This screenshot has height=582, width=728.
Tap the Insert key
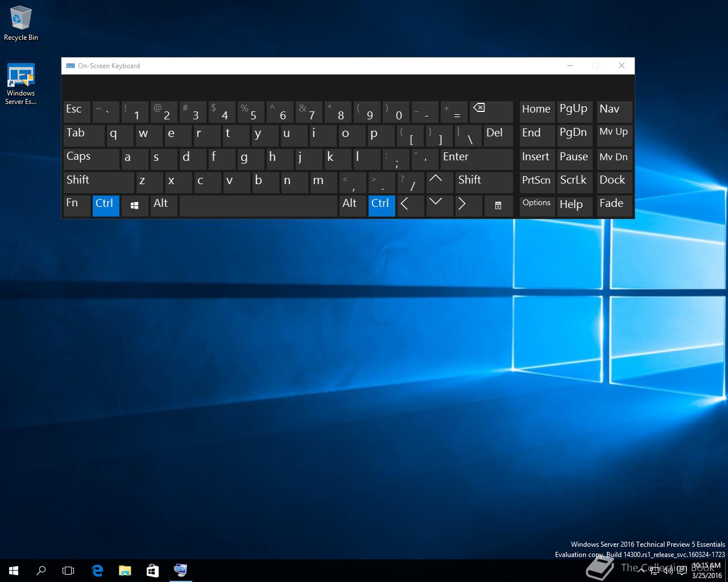coord(537,159)
